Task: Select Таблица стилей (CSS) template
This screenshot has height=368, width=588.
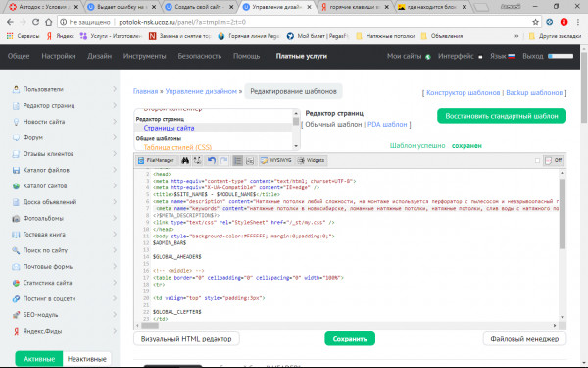Action: point(177,147)
